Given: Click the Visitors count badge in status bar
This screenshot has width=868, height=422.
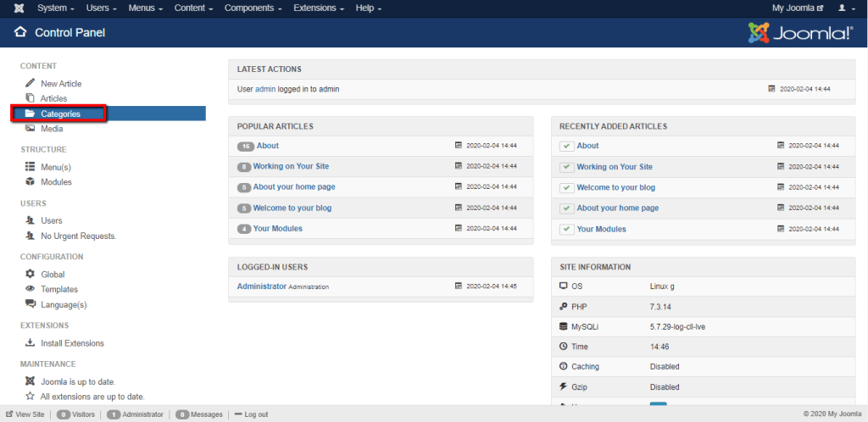Looking at the screenshot, I should [x=63, y=414].
